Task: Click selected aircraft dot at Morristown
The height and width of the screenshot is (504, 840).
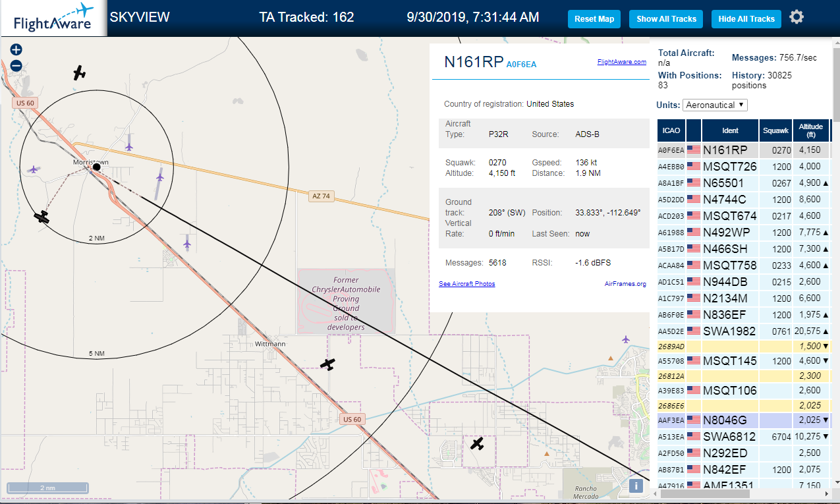Action: (96, 167)
